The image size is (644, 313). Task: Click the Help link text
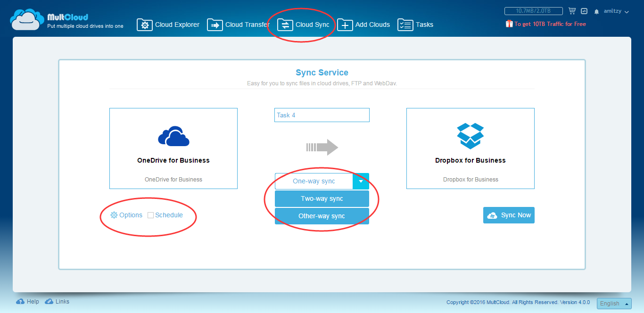point(33,302)
